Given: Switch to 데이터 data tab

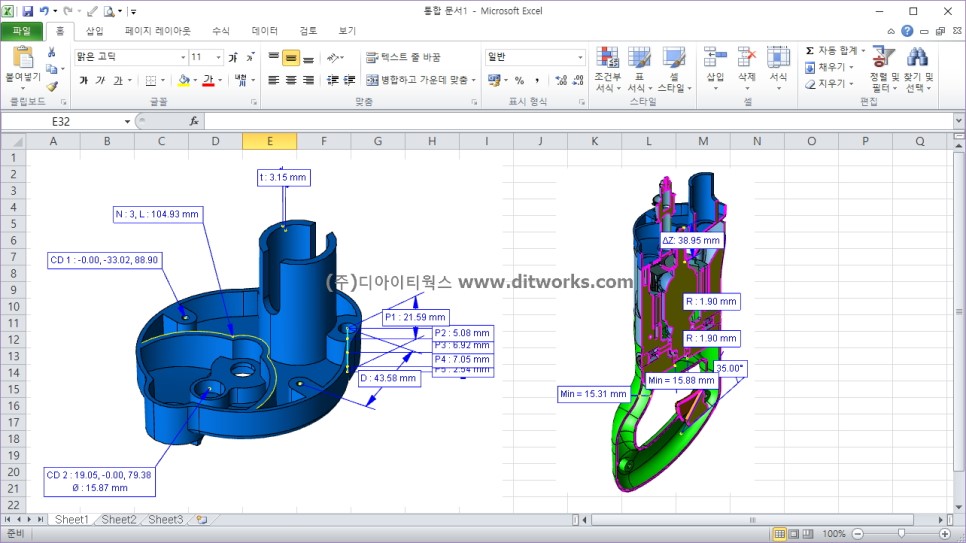Looking at the screenshot, I should pyautogui.click(x=265, y=31).
